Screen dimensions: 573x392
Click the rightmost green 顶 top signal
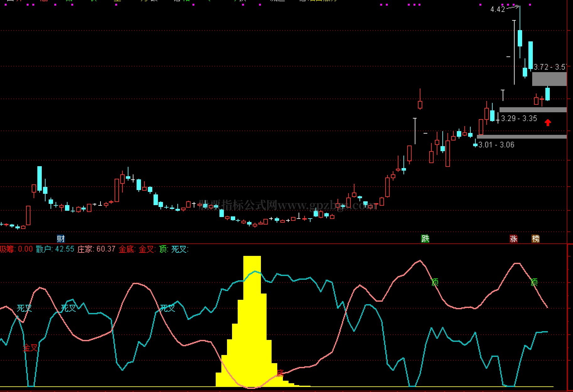pyautogui.click(x=534, y=282)
